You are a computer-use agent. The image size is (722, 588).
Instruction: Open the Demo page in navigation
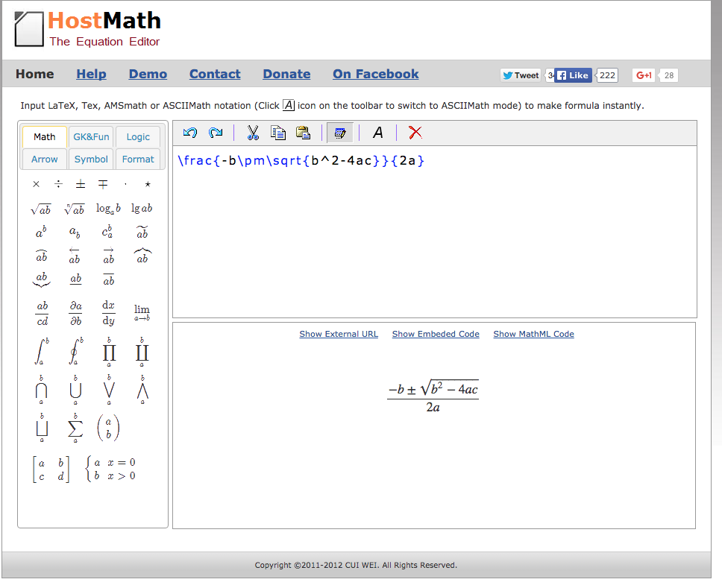tap(148, 74)
